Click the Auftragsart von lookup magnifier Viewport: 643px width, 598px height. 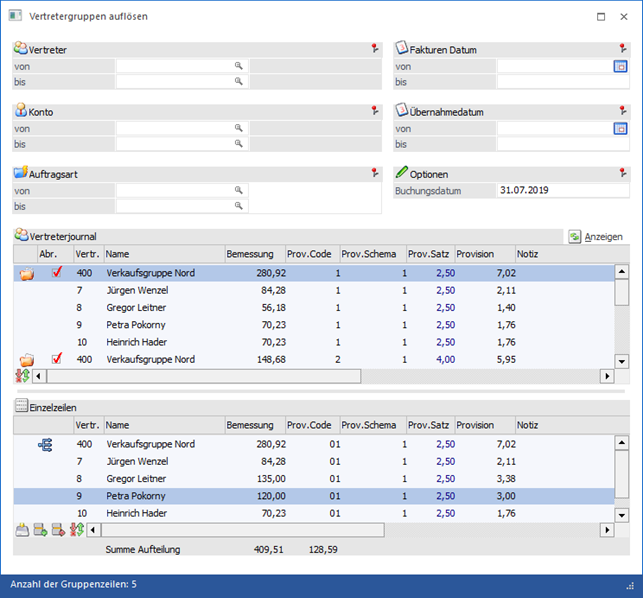(x=239, y=190)
